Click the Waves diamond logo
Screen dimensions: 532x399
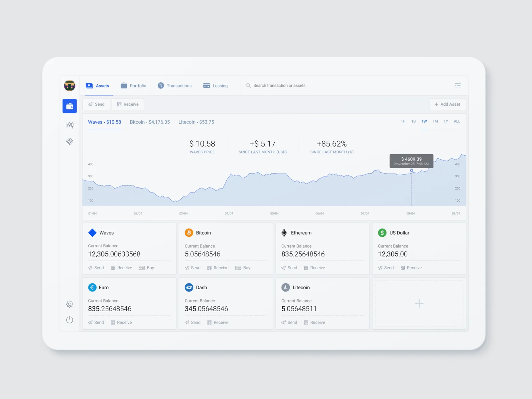[92, 233]
